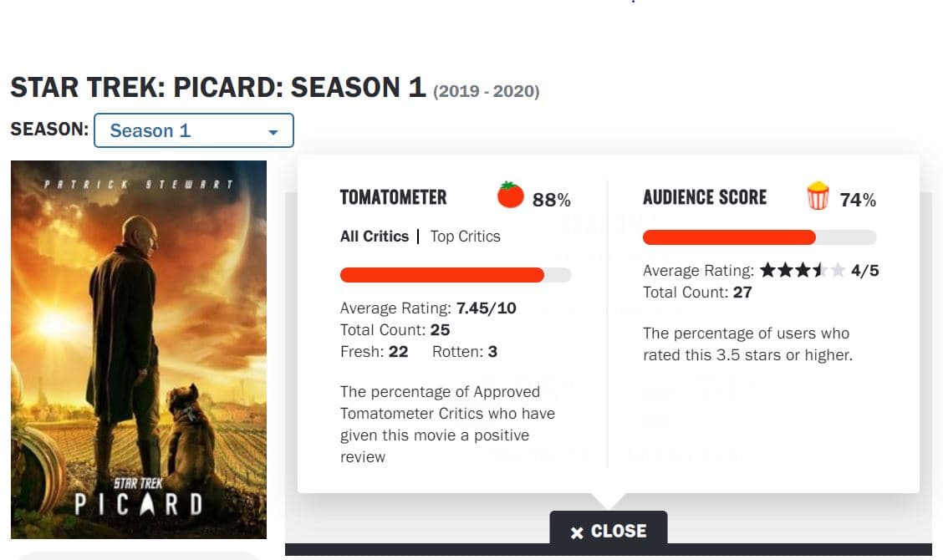Click the X icon on Close button
Screen dimensions: 943x560
[577, 532]
